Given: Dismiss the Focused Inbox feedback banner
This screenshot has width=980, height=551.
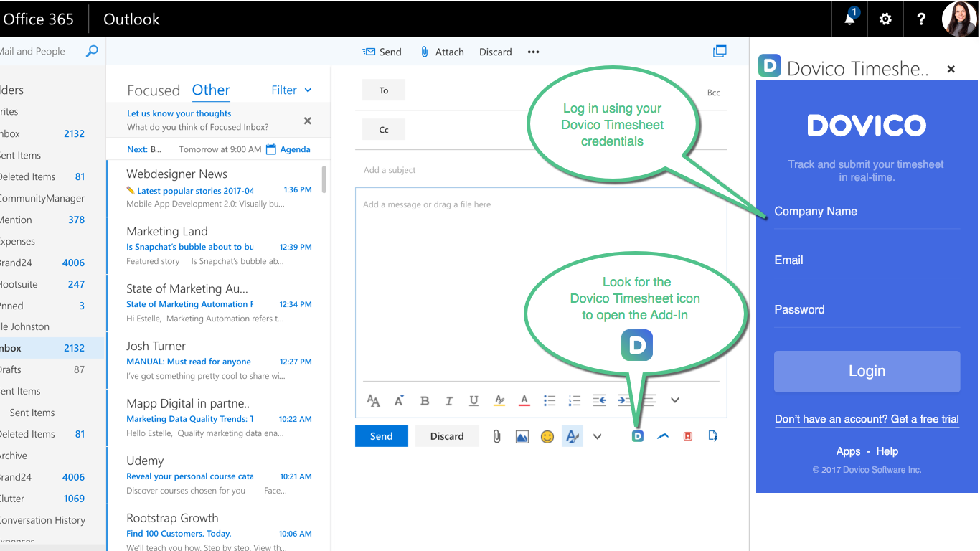Looking at the screenshot, I should click(x=308, y=121).
